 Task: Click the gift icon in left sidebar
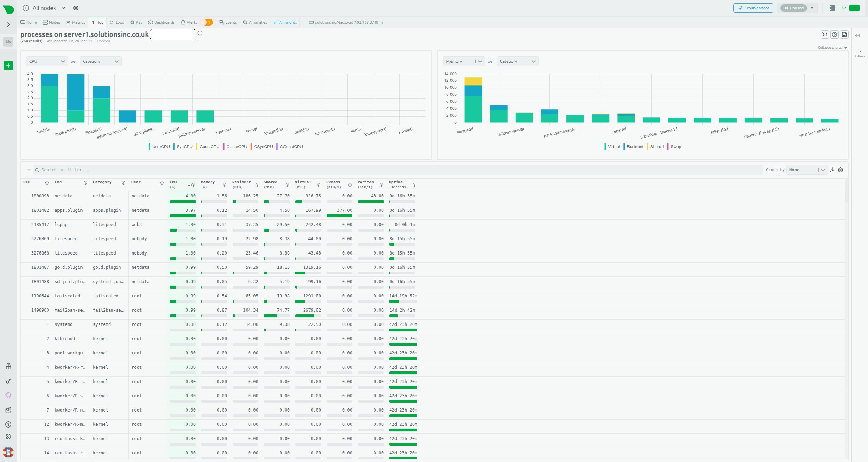(8, 366)
